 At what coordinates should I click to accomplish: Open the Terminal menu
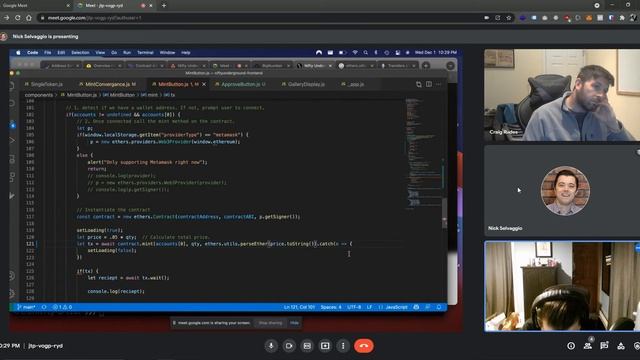coord(145,53)
